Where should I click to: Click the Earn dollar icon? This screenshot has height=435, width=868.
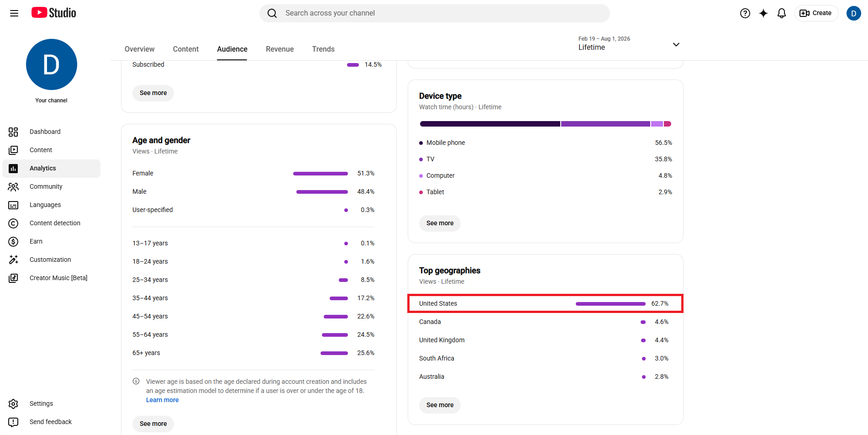(13, 241)
